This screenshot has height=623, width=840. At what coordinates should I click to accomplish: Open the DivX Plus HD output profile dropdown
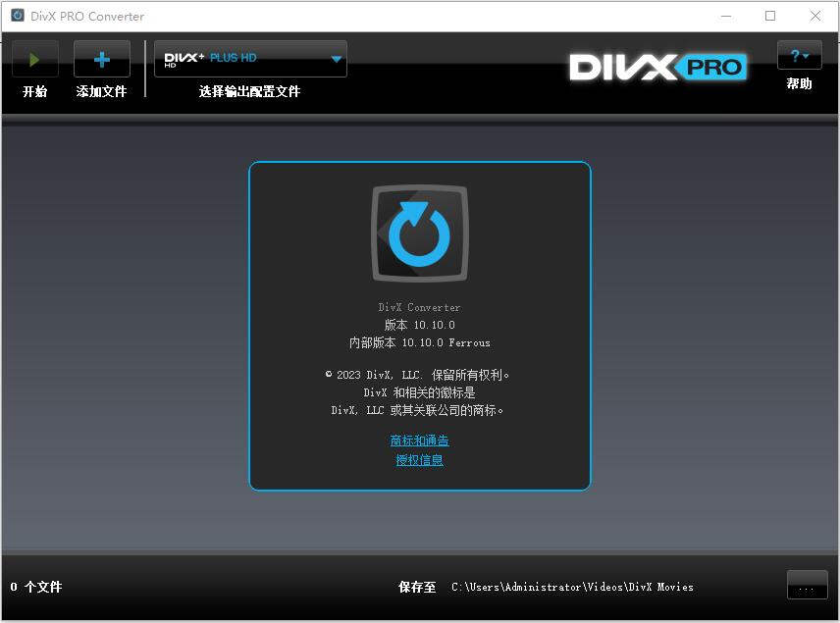coord(250,59)
